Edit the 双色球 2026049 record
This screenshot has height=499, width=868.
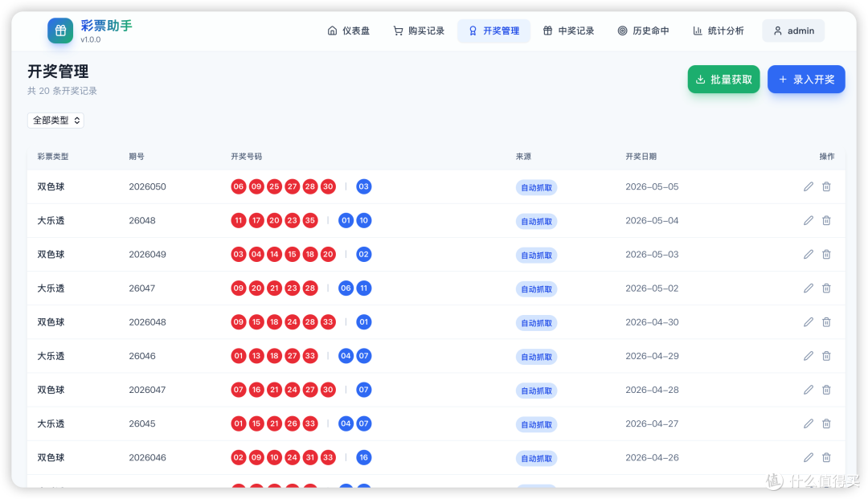point(809,255)
